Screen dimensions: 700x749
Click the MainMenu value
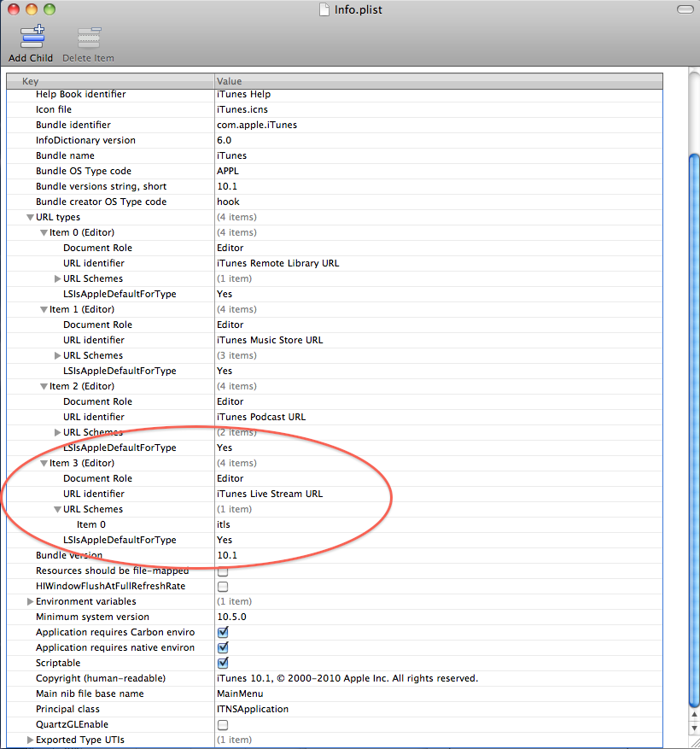tap(240, 693)
